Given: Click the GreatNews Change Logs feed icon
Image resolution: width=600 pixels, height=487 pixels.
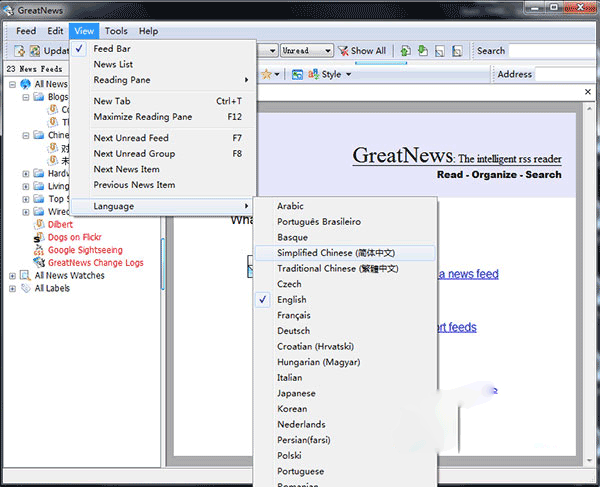Looking at the screenshot, I should [38, 263].
